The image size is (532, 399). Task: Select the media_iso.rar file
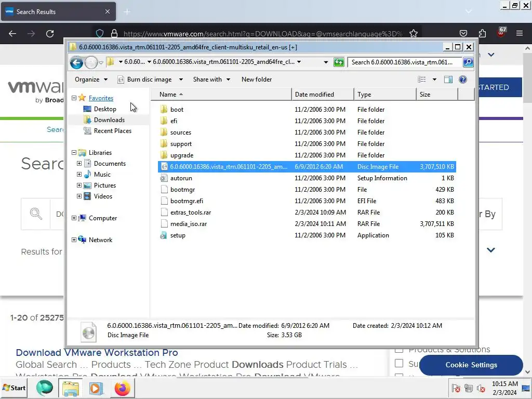(307, 223)
